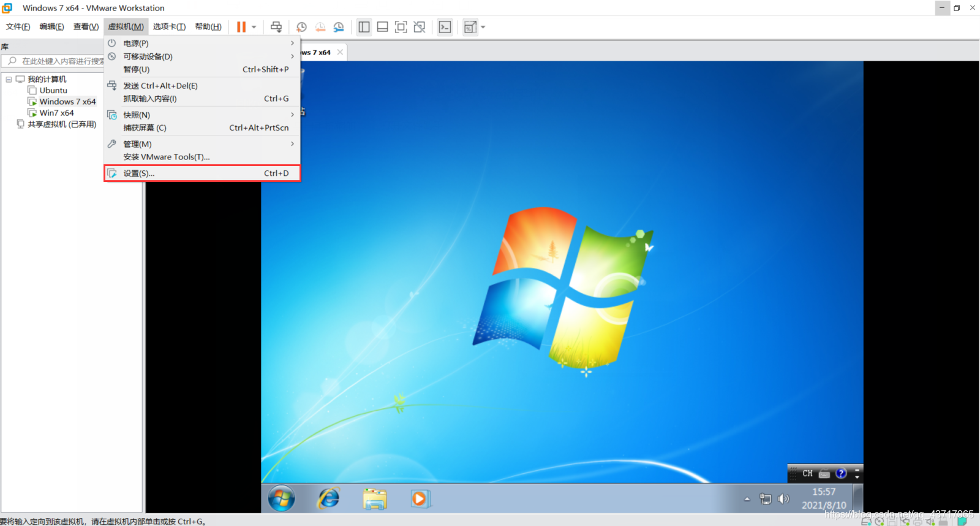Open Windows Explorer folder on guest taskbar
Screen dimensions: 980x526
[374, 499]
